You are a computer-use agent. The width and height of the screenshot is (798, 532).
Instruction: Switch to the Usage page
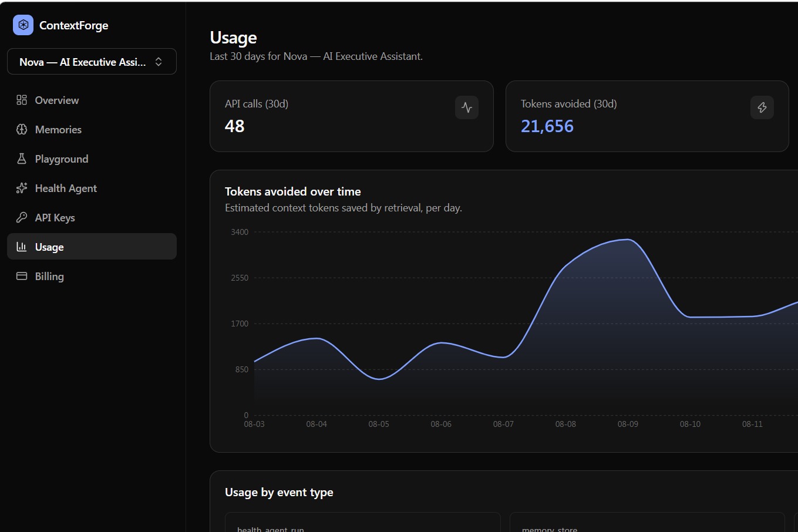pos(92,247)
